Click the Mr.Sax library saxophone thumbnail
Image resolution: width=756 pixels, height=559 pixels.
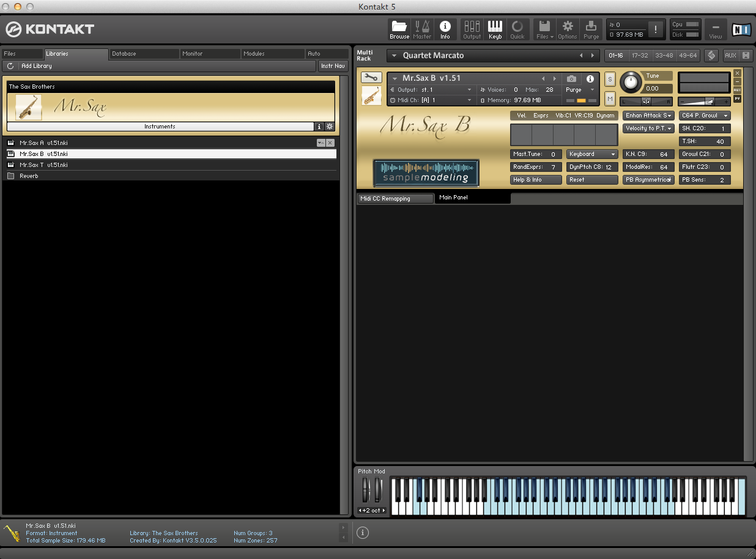pyautogui.click(x=29, y=107)
